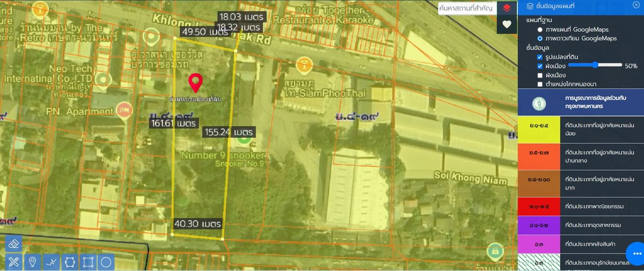Click the pink อ.๓ legend swatch
The height and width of the screenshot is (271, 644).
(539, 244)
